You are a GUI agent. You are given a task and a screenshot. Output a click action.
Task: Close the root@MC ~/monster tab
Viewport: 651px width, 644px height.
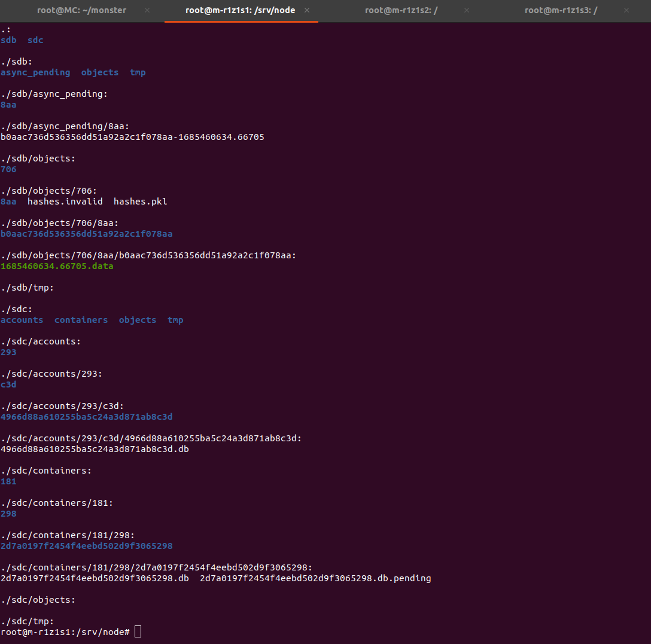tap(147, 10)
